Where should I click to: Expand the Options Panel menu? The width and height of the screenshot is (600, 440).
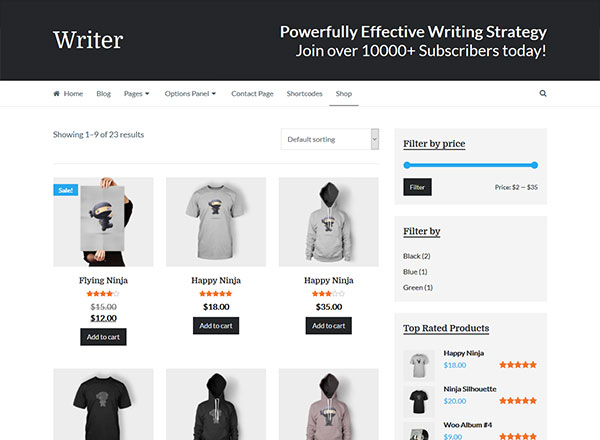(190, 94)
